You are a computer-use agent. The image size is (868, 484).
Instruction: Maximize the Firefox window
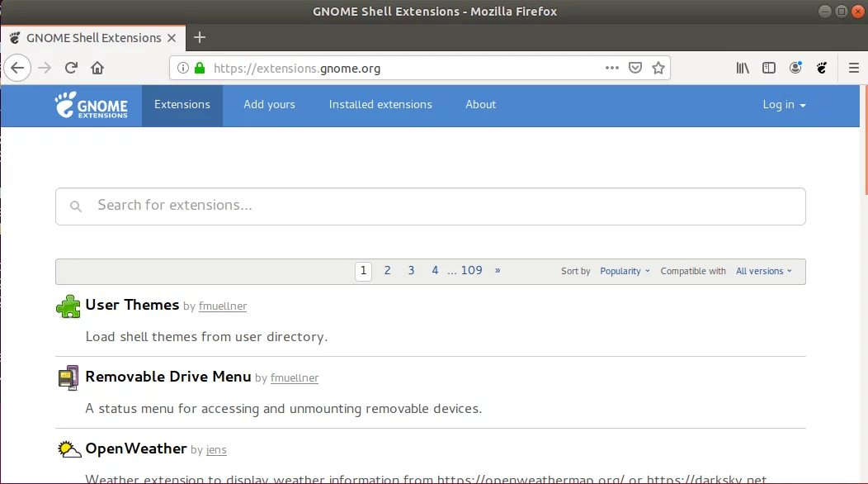coord(842,11)
